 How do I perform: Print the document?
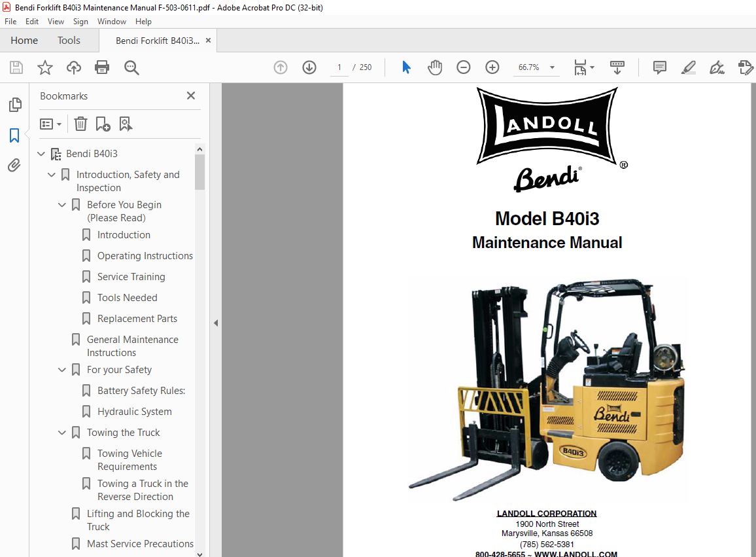[x=102, y=67]
